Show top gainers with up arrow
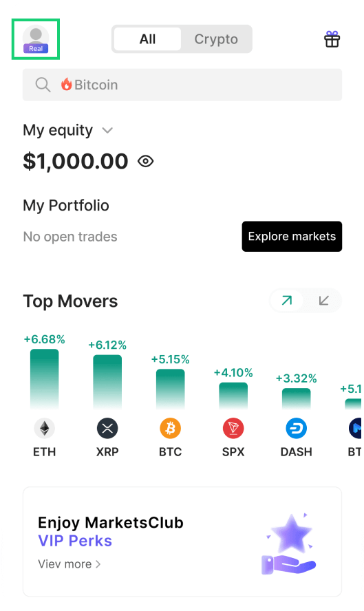 coord(286,301)
